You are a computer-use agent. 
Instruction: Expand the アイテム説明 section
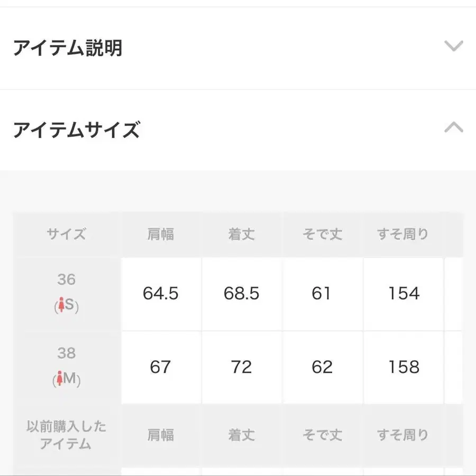453,48
